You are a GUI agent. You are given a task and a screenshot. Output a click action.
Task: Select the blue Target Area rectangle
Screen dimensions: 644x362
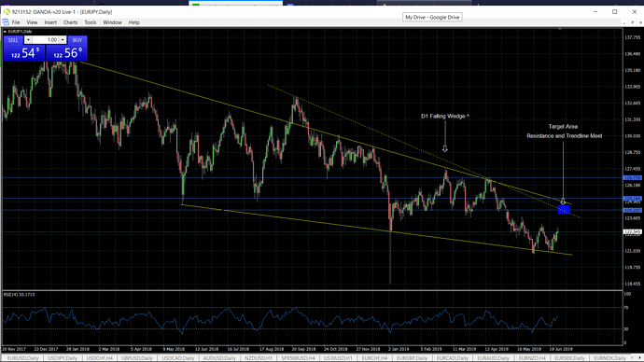pos(564,209)
